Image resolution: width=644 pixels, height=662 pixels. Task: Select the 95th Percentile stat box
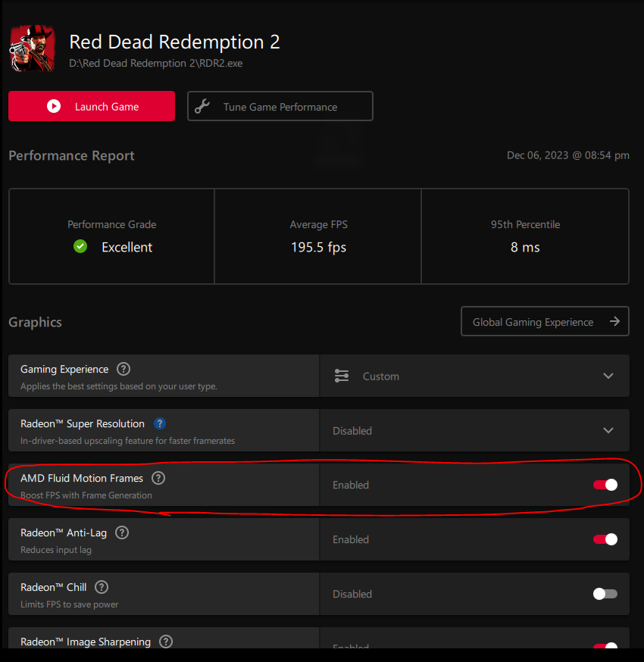[x=525, y=236]
